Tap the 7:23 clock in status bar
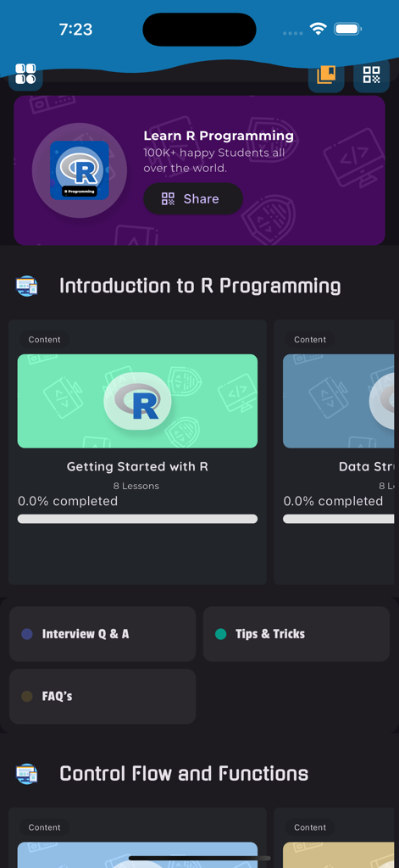This screenshot has height=868, width=399. 75,29
